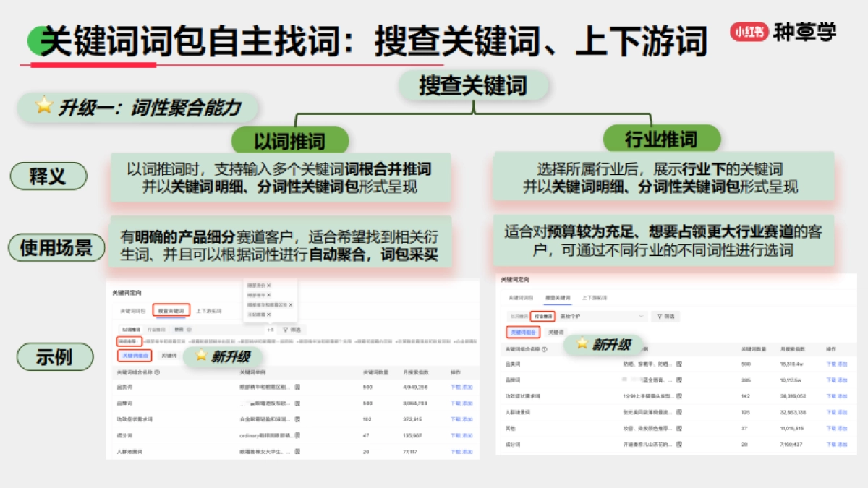Click the funnel filter icon in the left panel
868x488 pixels.
point(285,330)
